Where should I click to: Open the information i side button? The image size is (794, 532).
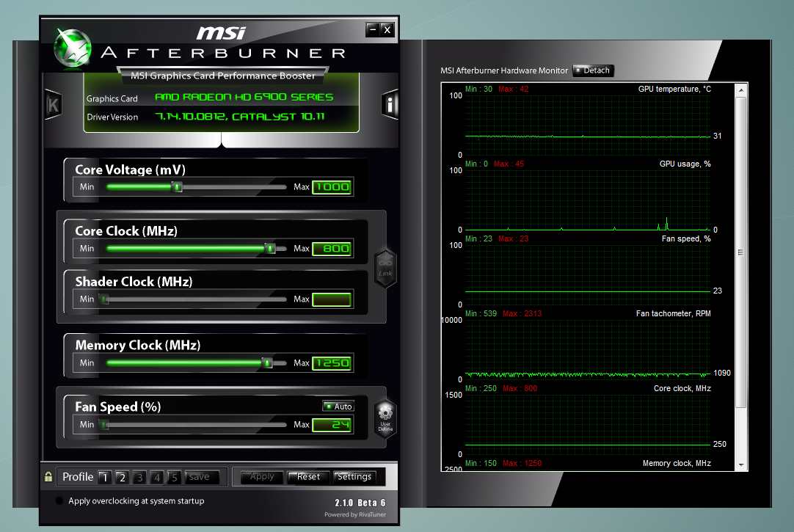[390, 104]
